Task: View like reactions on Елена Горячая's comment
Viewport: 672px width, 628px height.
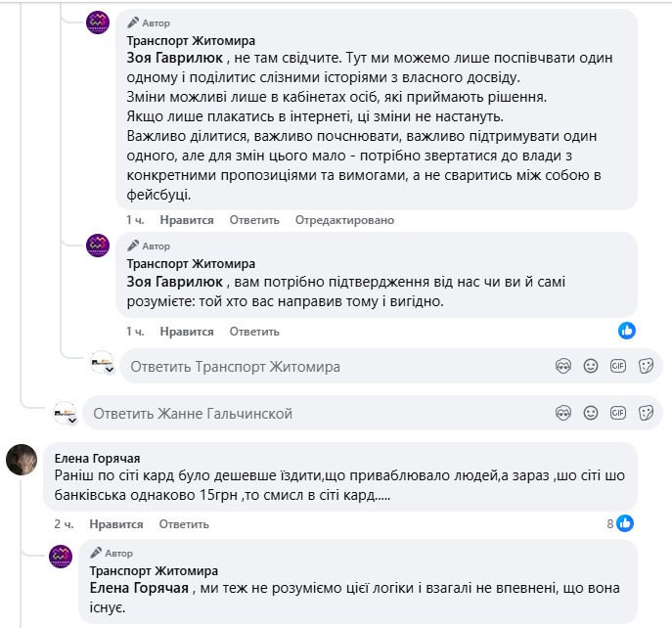Action: click(620, 523)
